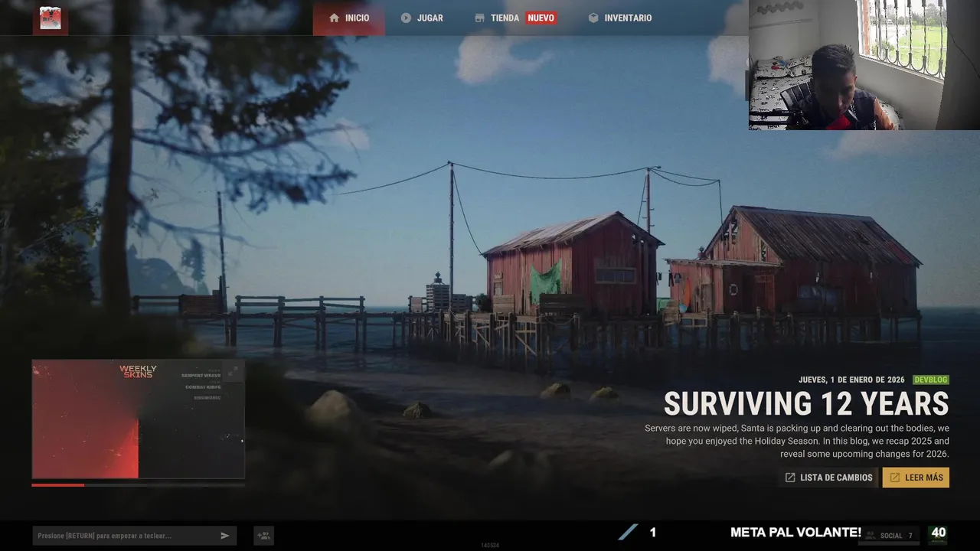Send the chat message with arrow icon
Screen dimensions: 980x551
225,536
